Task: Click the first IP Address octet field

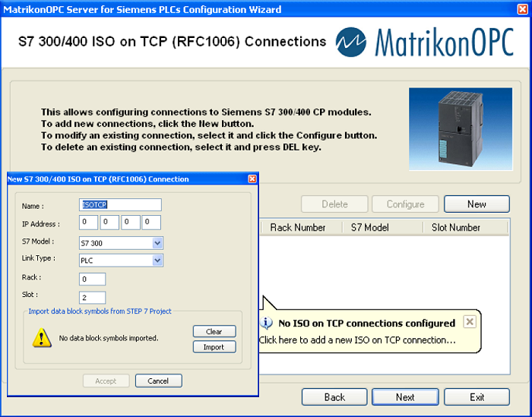Action: click(89, 222)
